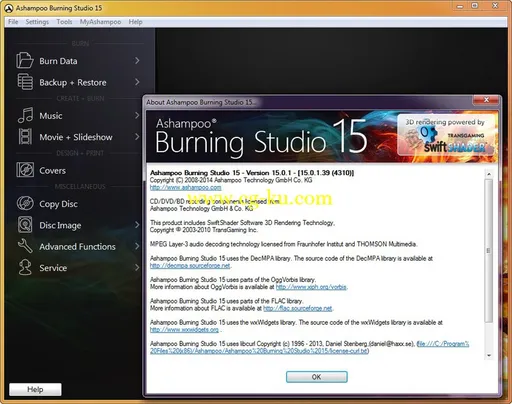Open the www.wxwidgets.org link
Screen dimensions: 512x404
(x=184, y=330)
